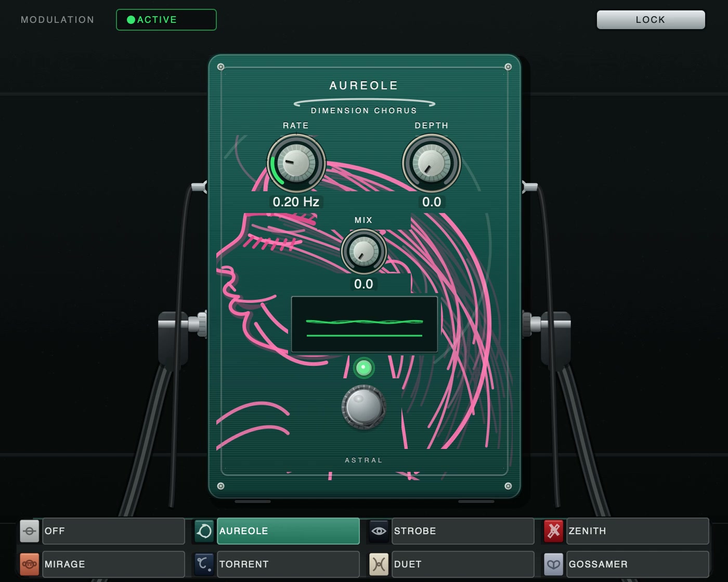Click the Zenith red icon

(x=554, y=531)
